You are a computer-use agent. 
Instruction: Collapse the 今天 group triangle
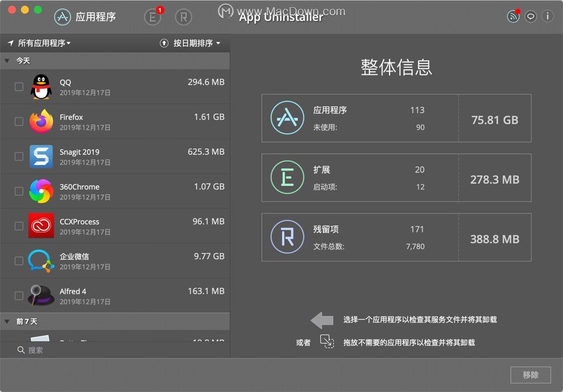point(7,61)
